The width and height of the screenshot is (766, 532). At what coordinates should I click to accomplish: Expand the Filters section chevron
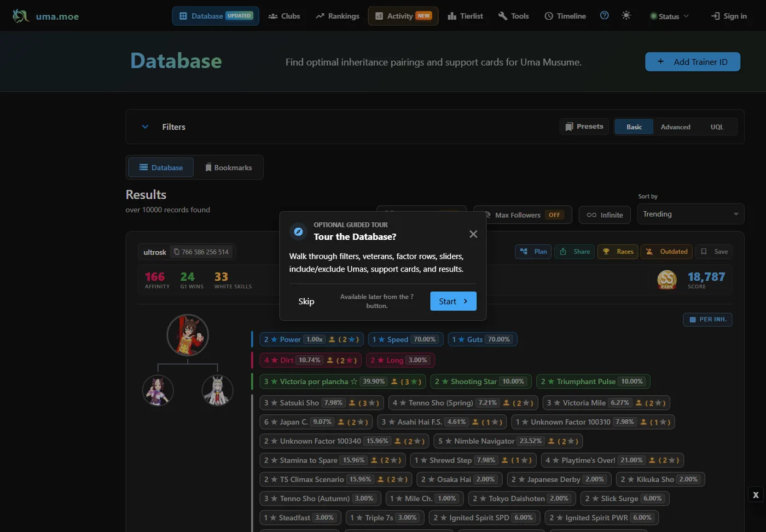(145, 127)
